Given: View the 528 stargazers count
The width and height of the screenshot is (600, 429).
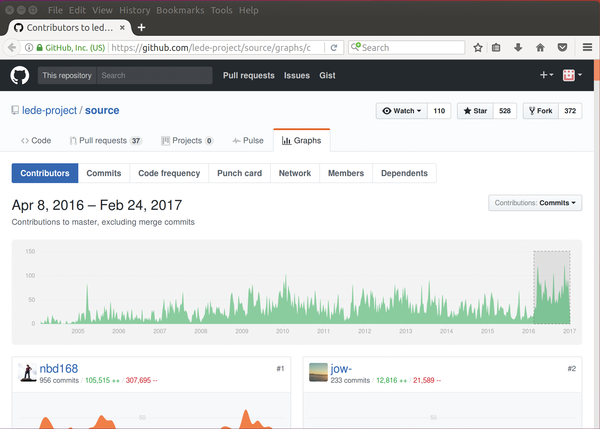Looking at the screenshot, I should [505, 111].
